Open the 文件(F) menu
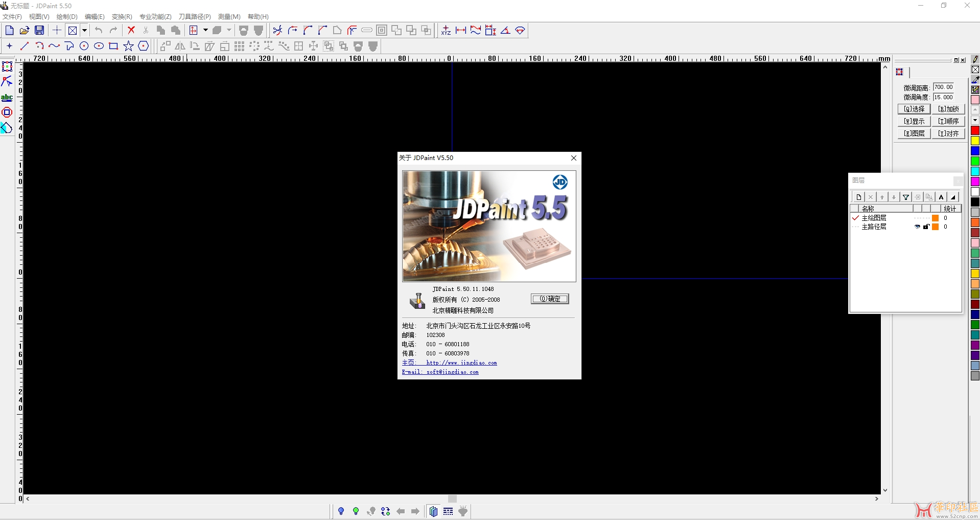980x520 pixels. (12, 17)
